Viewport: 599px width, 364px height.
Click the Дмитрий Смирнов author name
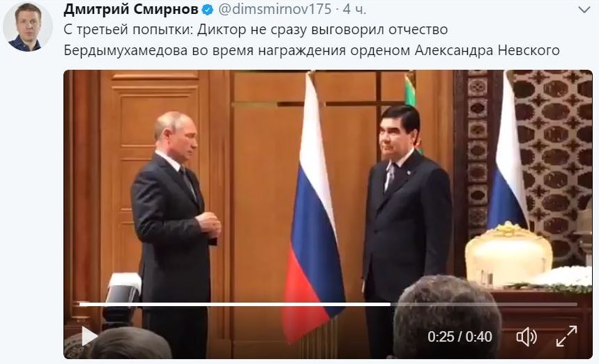coord(130,9)
